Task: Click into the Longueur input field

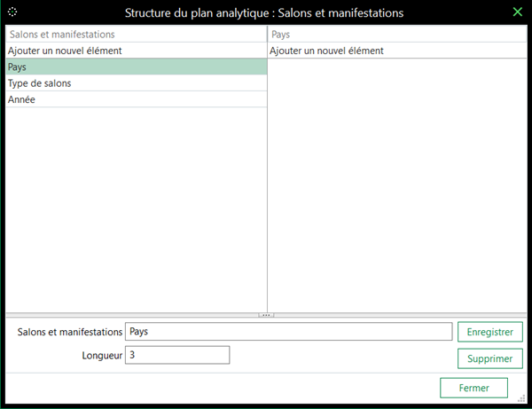Action: point(177,355)
